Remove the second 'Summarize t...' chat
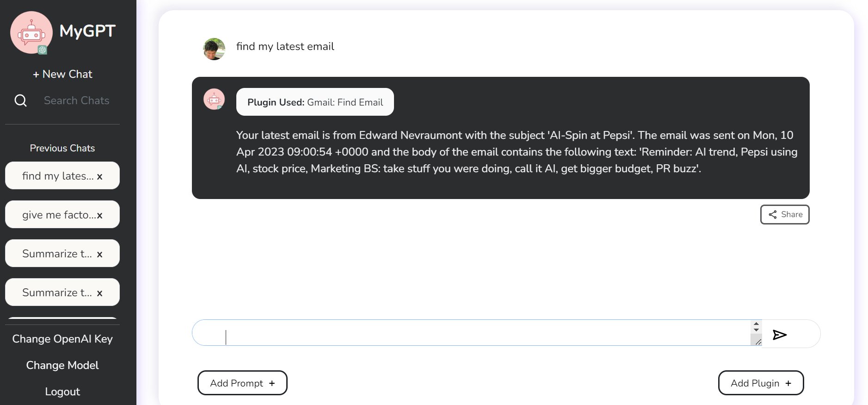Image resolution: width=868 pixels, height=405 pixels. [x=99, y=293]
